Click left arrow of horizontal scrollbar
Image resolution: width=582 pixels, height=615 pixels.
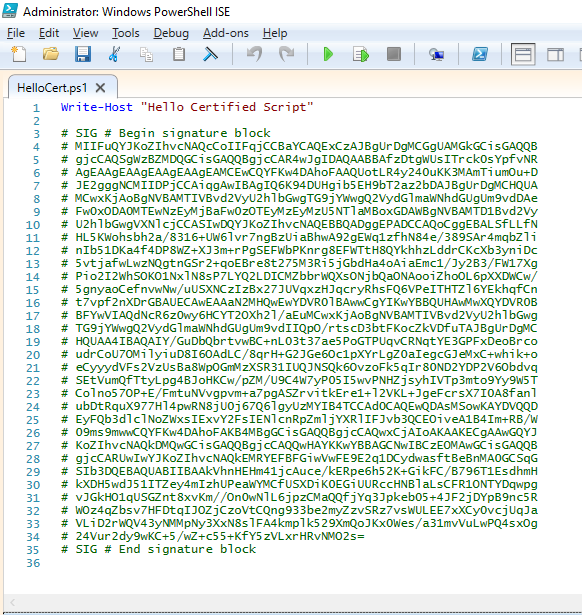pos(13,602)
